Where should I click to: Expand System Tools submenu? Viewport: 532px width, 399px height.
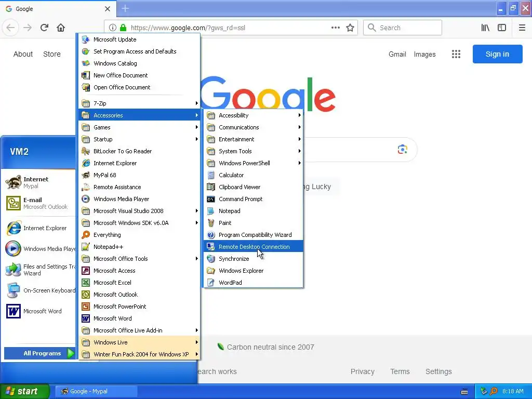point(253,151)
